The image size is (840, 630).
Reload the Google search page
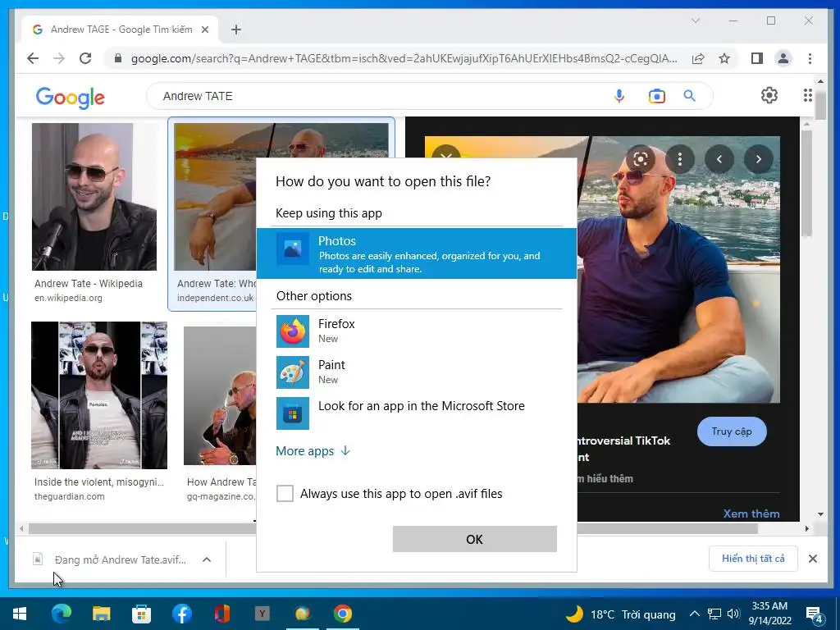85,58
